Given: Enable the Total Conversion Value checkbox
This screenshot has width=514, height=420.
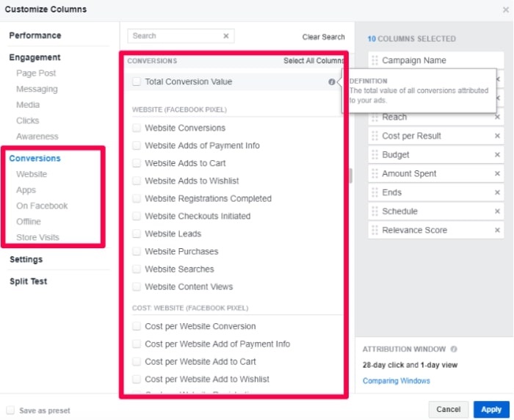Looking at the screenshot, I should pyautogui.click(x=137, y=82).
